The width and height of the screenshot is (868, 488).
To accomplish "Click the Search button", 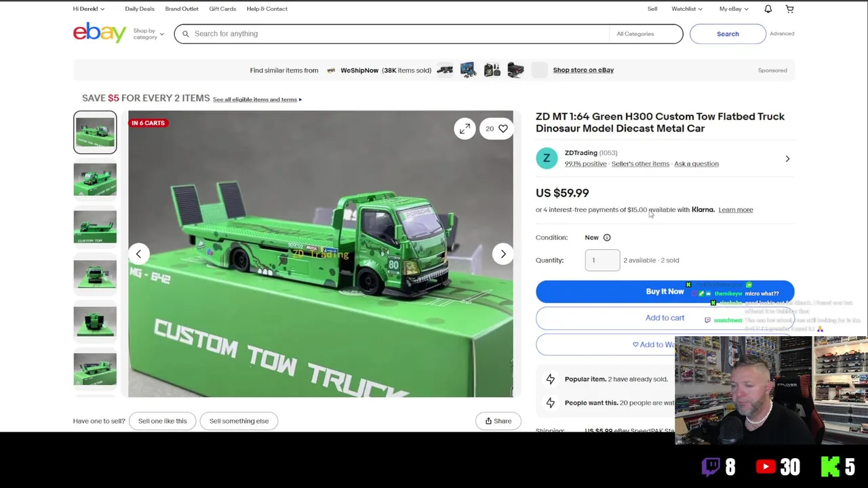I will [728, 34].
